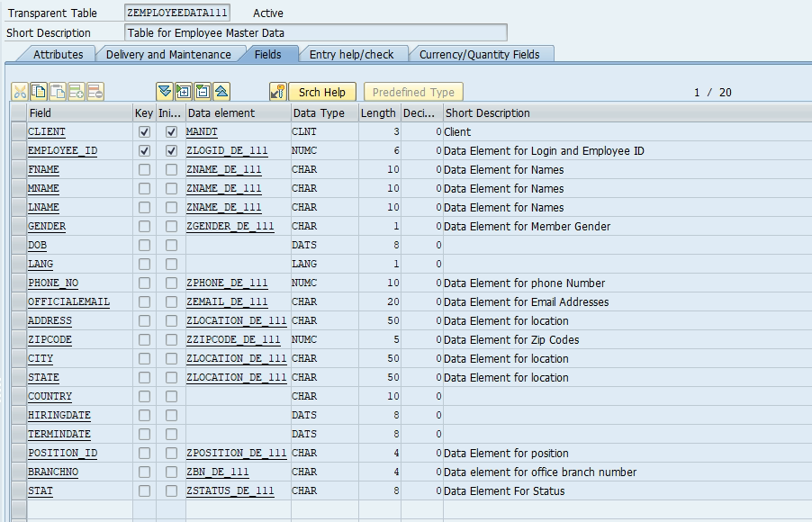Click the Expand all fields icon

click(184, 92)
